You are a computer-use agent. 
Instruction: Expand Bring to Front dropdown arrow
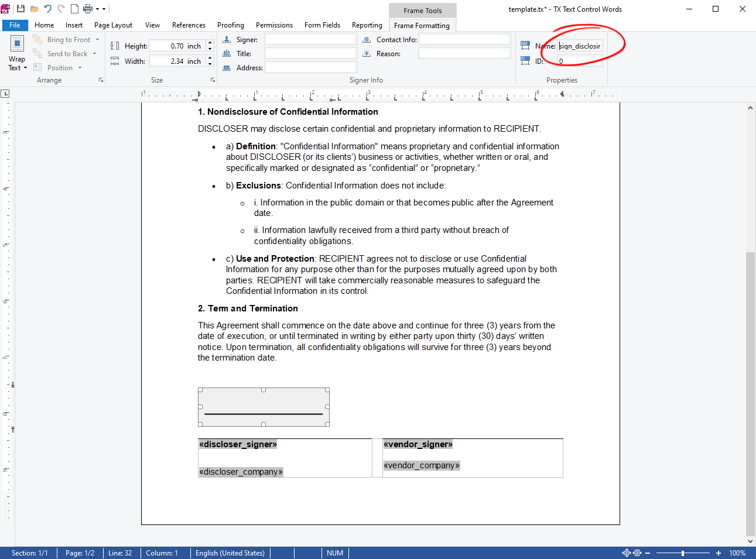click(x=97, y=40)
